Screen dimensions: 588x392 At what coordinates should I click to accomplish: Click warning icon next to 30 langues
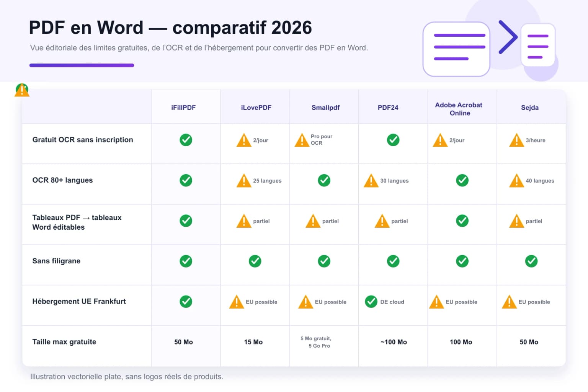[371, 181]
